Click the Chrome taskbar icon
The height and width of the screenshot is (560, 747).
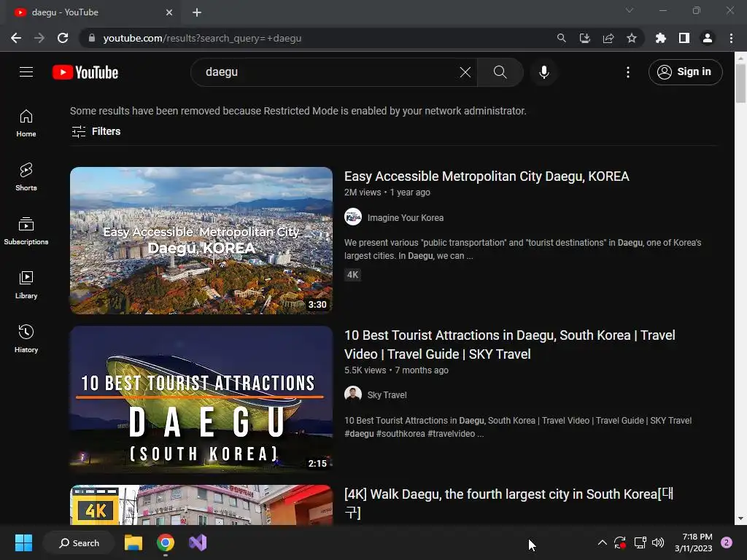tap(166, 542)
